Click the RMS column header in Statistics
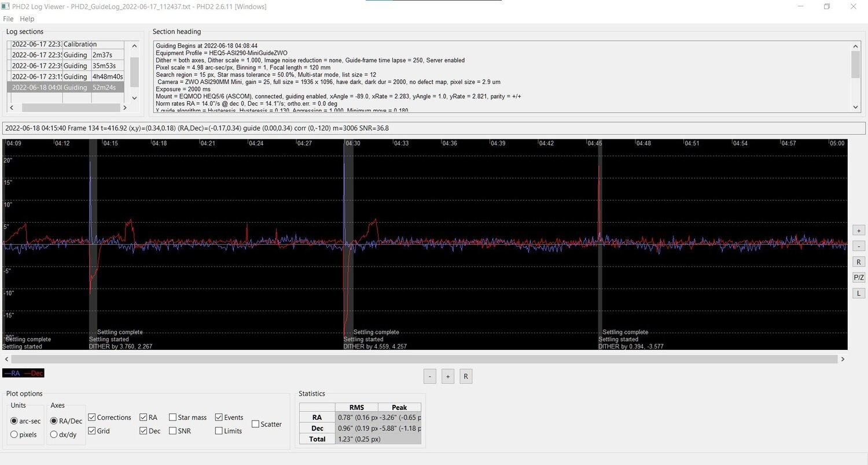868x465 pixels. [x=356, y=407]
